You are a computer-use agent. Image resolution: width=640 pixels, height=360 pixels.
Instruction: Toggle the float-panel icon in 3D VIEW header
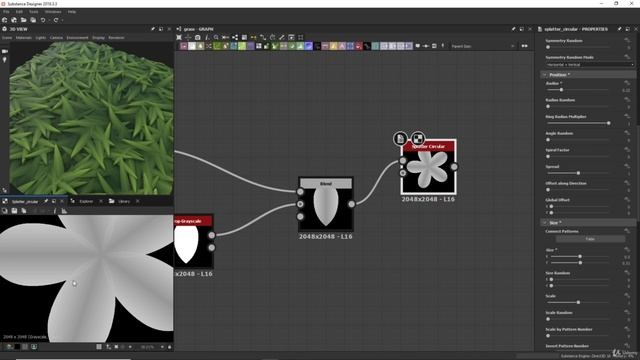point(161,29)
